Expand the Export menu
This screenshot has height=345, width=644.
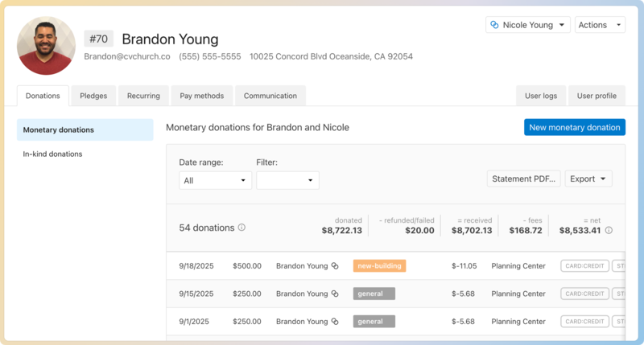coord(588,179)
